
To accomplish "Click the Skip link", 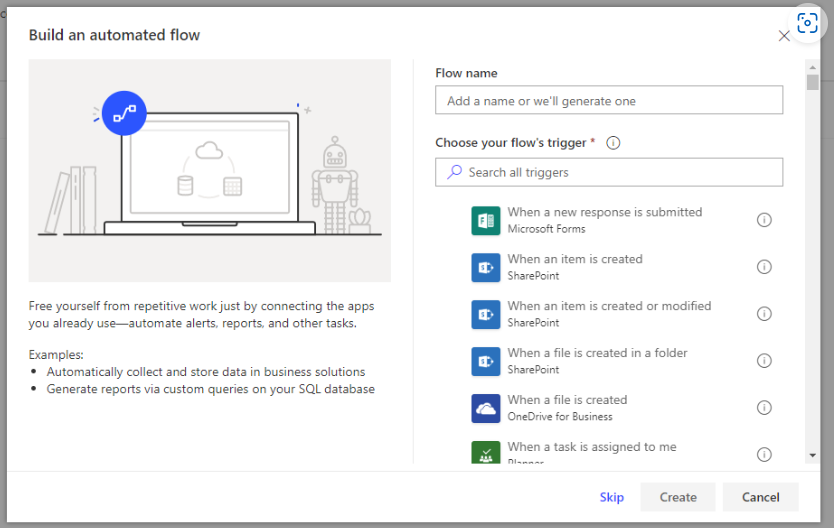I will click(612, 497).
